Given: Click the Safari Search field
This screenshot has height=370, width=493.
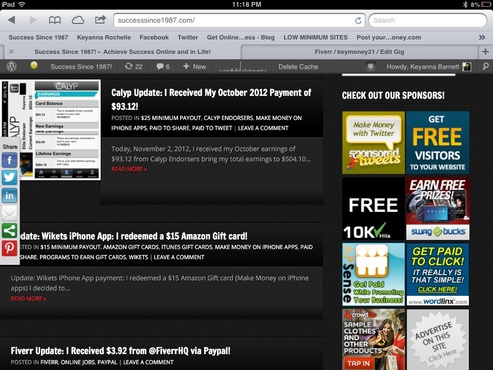Looking at the screenshot, I should [x=428, y=20].
